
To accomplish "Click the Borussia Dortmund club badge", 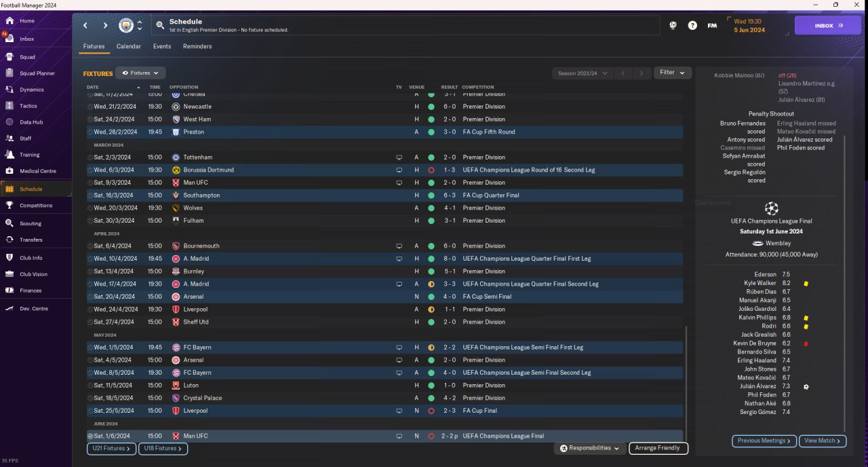I will tap(176, 170).
